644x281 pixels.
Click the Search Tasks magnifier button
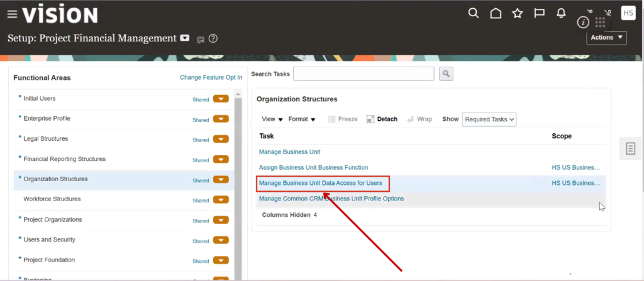point(446,74)
